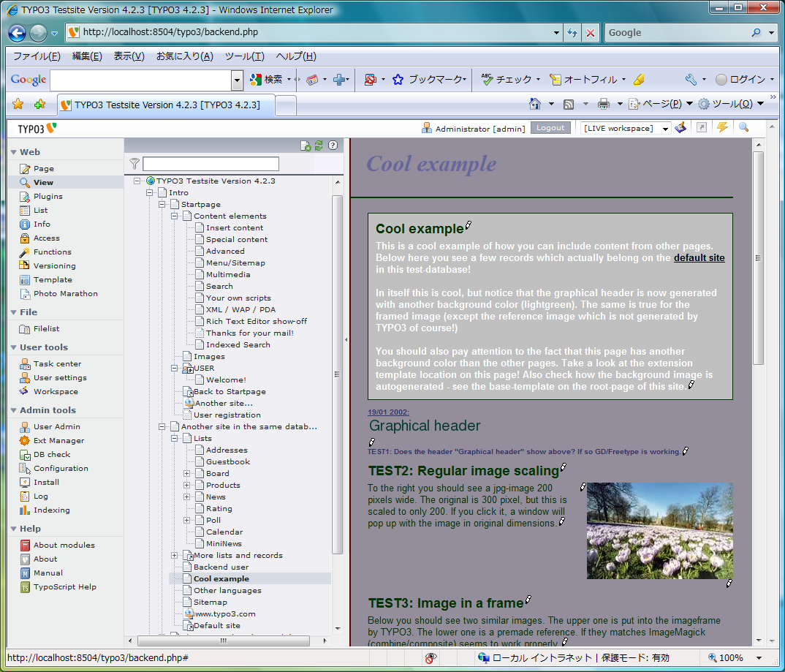Image resolution: width=785 pixels, height=672 pixels.
Task: Open the お気に入り(A) menu
Action: [185, 56]
